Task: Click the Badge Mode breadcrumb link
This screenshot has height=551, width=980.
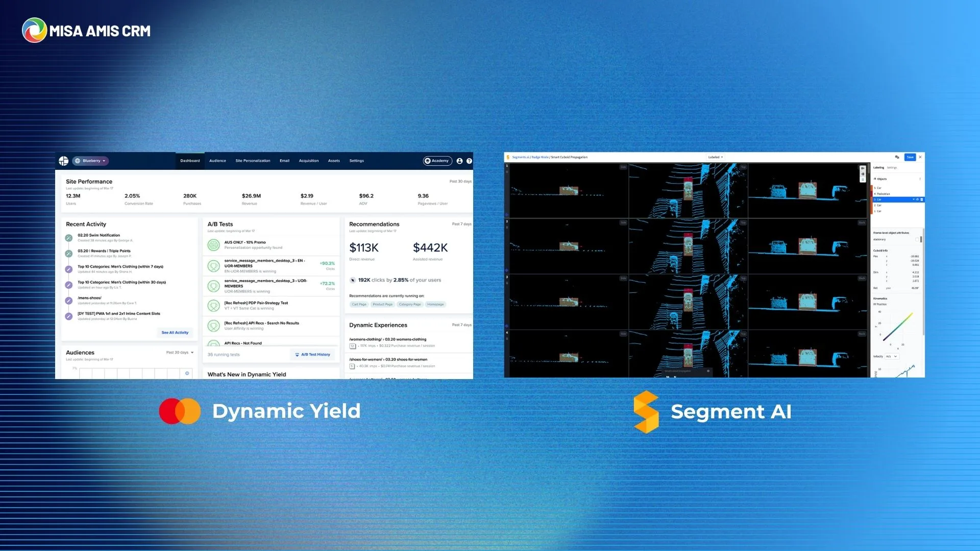Action: coord(540,157)
